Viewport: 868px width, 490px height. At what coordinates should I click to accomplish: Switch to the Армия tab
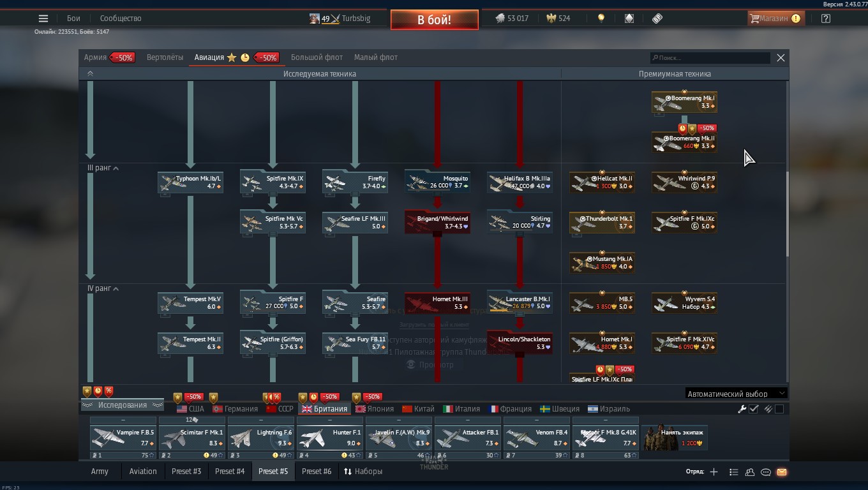pos(95,57)
